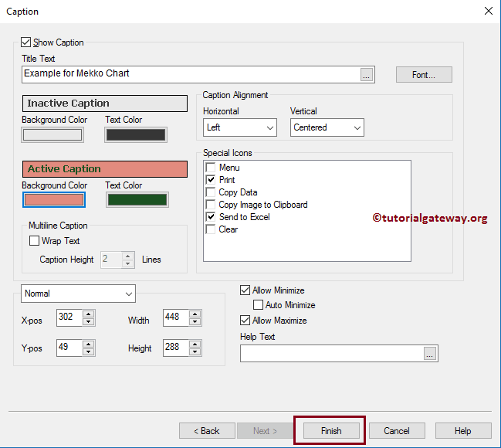Go to previous page with Back button

point(207,431)
